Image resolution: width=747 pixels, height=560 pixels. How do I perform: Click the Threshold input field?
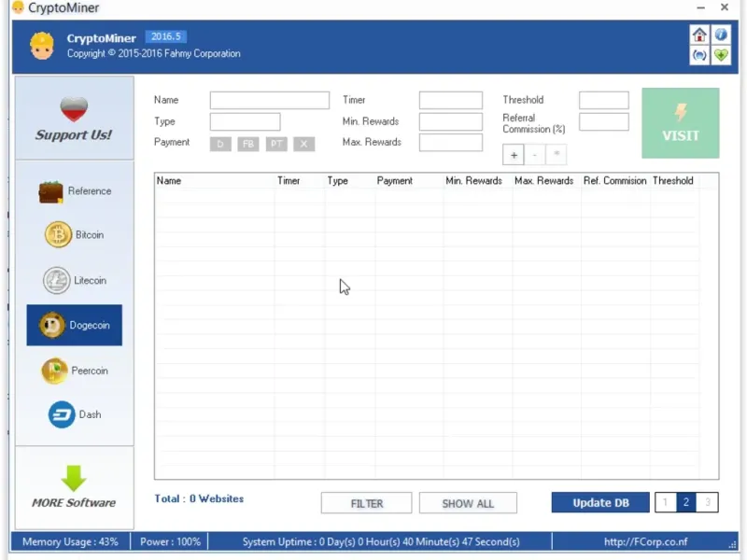click(603, 100)
